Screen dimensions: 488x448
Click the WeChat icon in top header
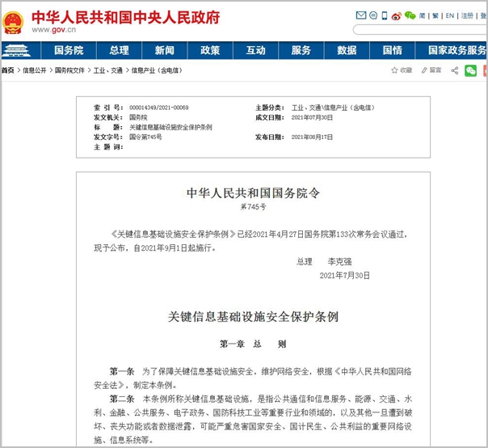pyautogui.click(x=410, y=15)
